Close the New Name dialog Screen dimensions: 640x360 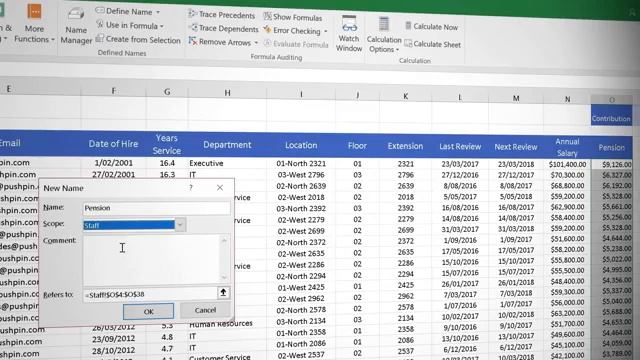(220, 188)
